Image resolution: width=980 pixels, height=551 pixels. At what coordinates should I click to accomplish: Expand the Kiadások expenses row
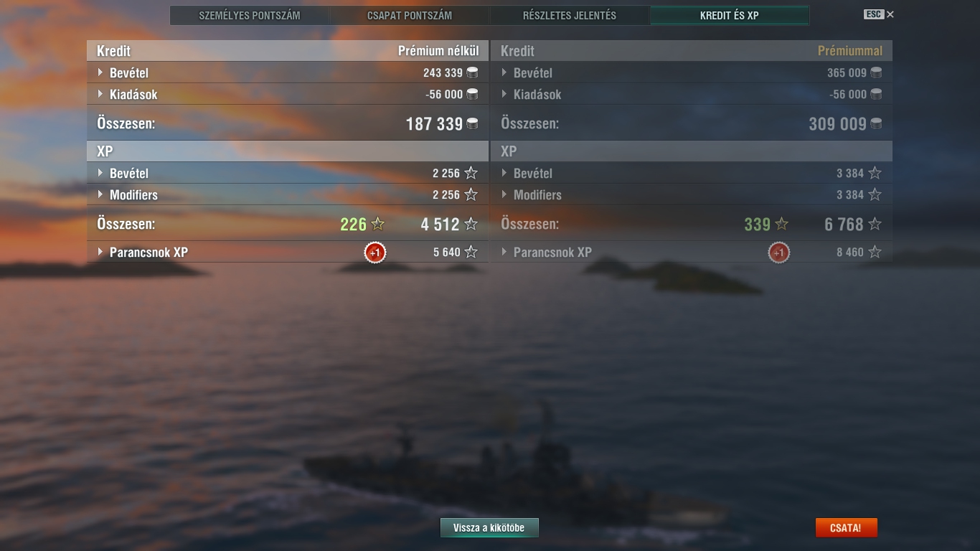click(x=288, y=94)
